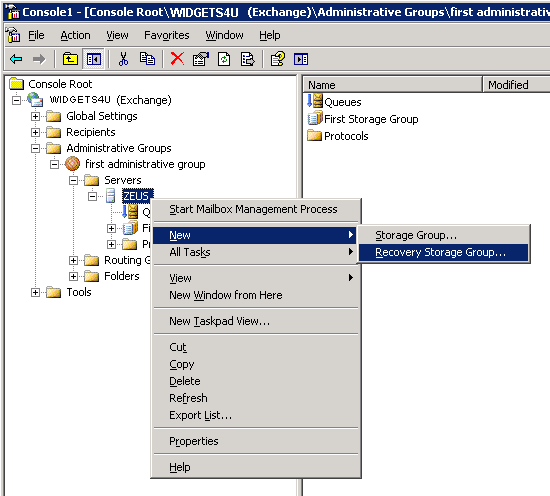
Task: Click the Queues icon in the right pane
Action: pyautogui.click(x=315, y=101)
